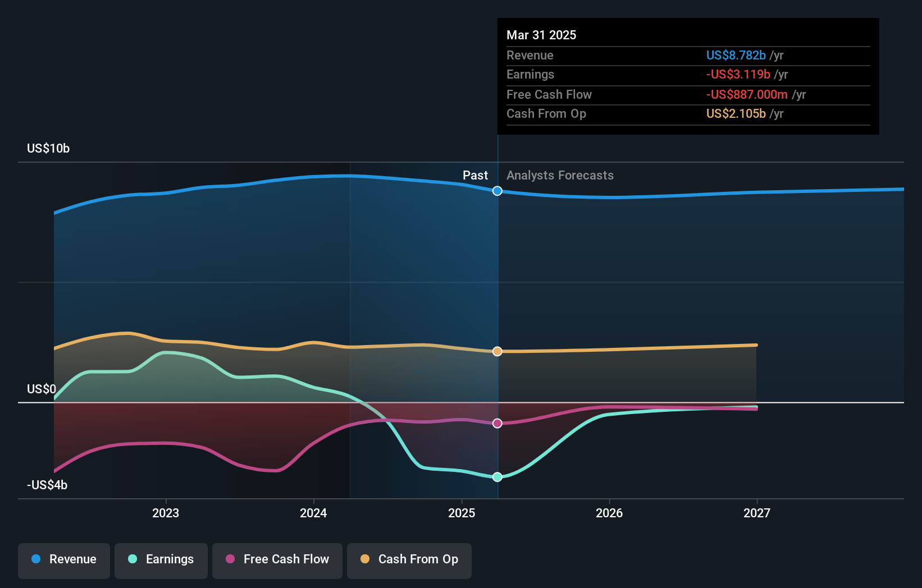The height and width of the screenshot is (588, 922).
Task: Click the Mar 31 2025 tooltip date
Action: (x=541, y=35)
